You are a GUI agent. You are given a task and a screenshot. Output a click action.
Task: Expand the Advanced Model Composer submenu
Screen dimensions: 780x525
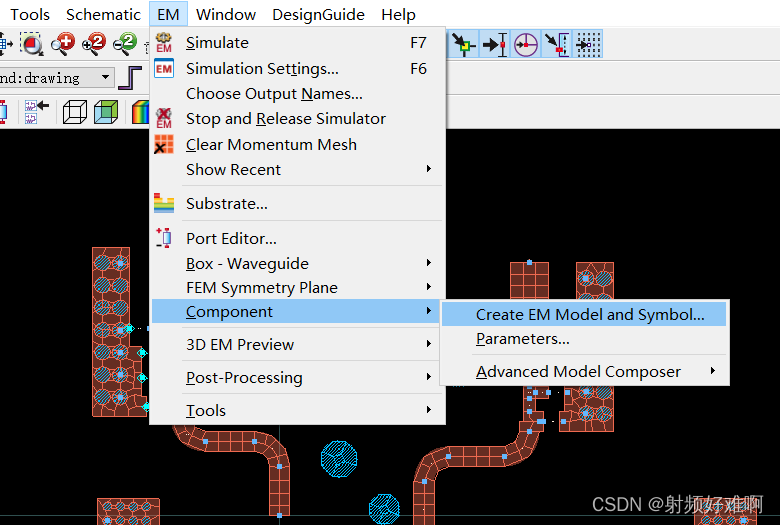pos(584,371)
